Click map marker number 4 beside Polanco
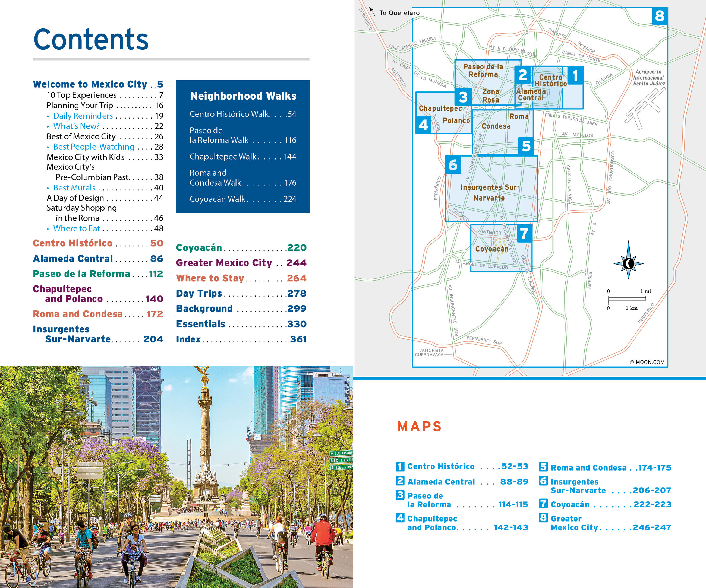 pyautogui.click(x=423, y=125)
